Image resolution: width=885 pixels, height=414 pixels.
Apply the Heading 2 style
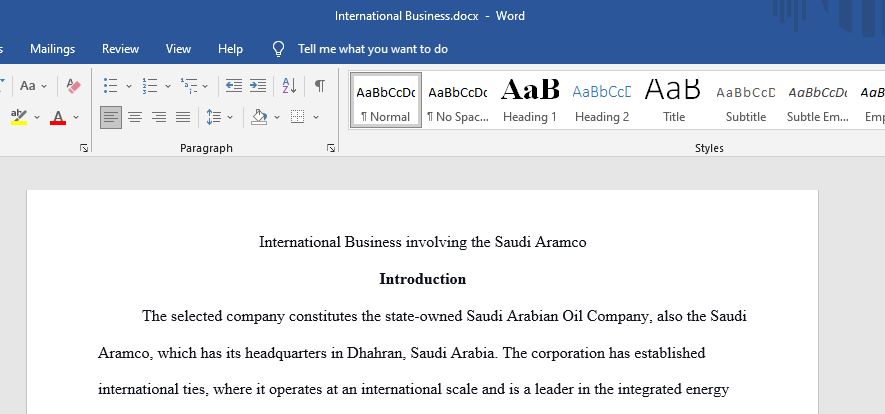click(x=602, y=100)
